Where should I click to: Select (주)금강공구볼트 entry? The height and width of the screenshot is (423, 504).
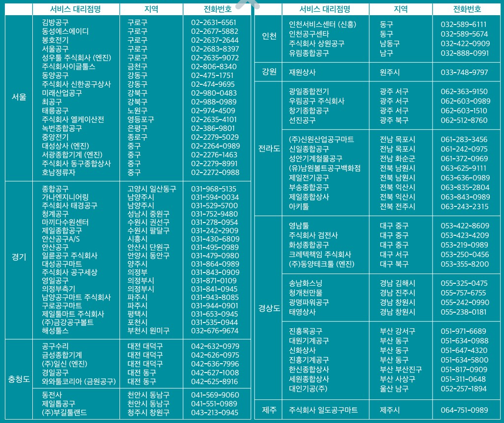pos(68,323)
